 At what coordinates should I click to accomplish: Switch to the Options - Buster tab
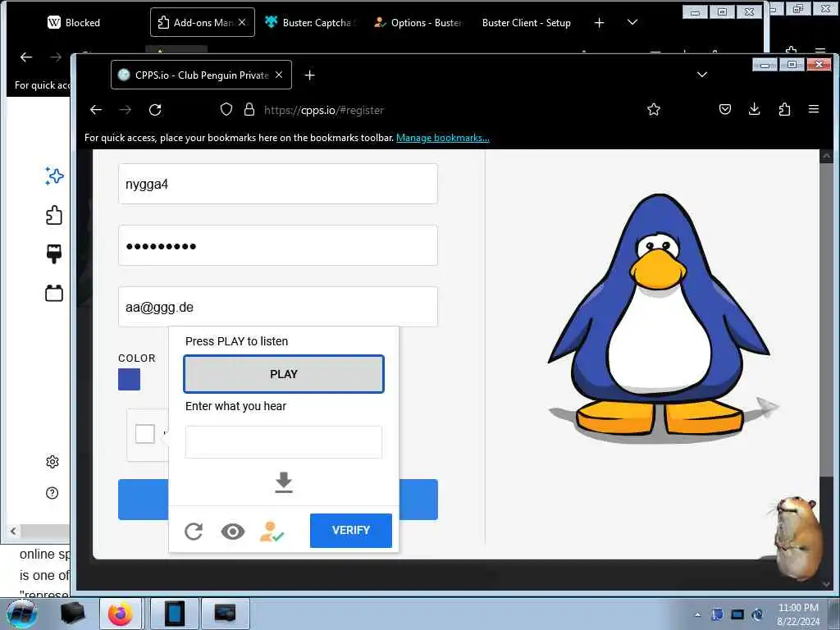419,22
